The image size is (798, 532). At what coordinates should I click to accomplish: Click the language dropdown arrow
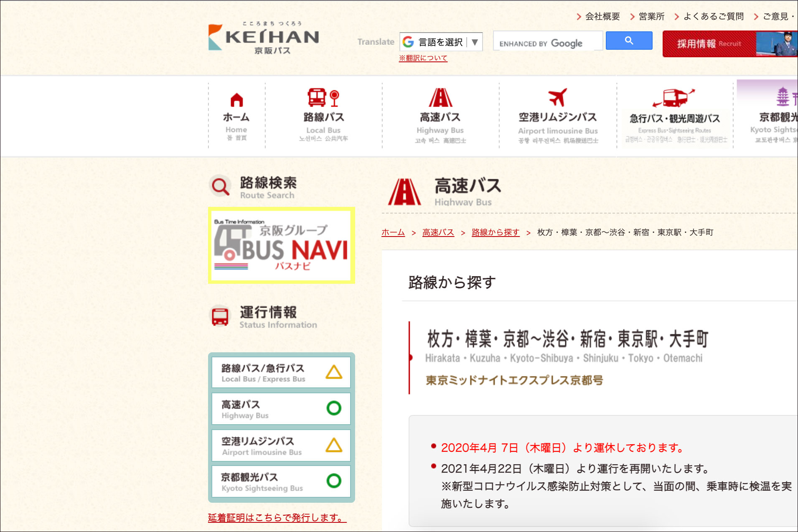click(475, 42)
